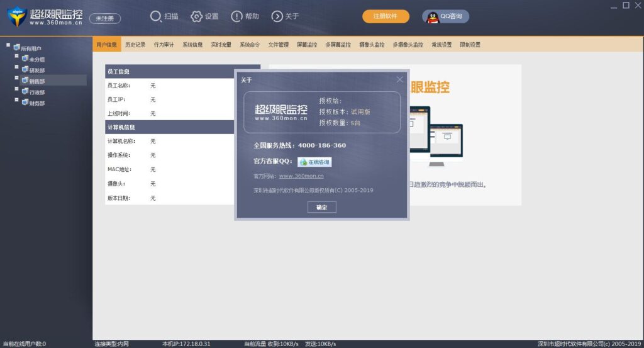Viewport: 644px width, 348px height.
Task: Click the 在线咨询 QQ icon in dialog
Action: click(304, 162)
